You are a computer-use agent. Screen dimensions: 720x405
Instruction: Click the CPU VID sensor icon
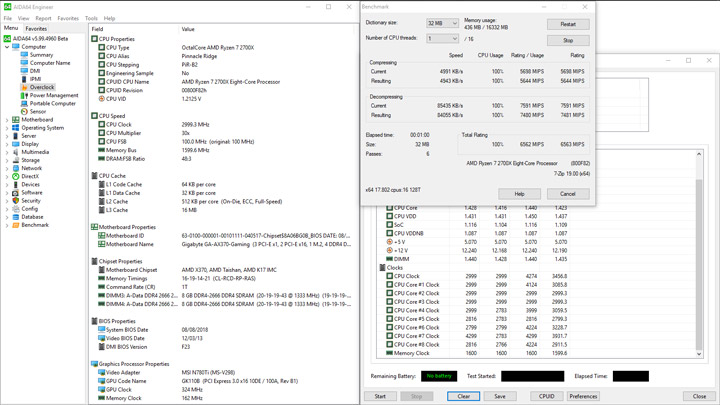(x=101, y=99)
